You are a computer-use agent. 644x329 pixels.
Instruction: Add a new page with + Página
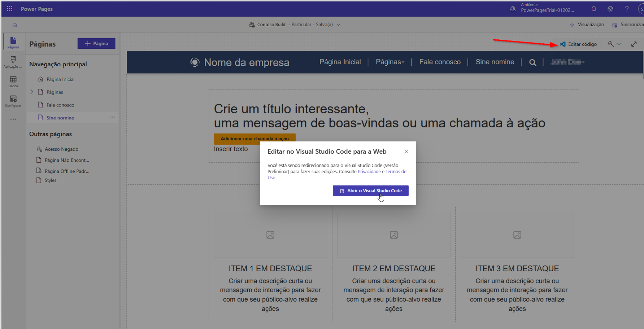[96, 43]
